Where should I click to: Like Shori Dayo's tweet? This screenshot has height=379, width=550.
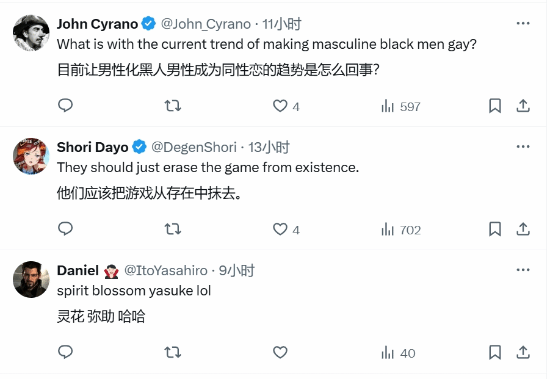[286, 230]
